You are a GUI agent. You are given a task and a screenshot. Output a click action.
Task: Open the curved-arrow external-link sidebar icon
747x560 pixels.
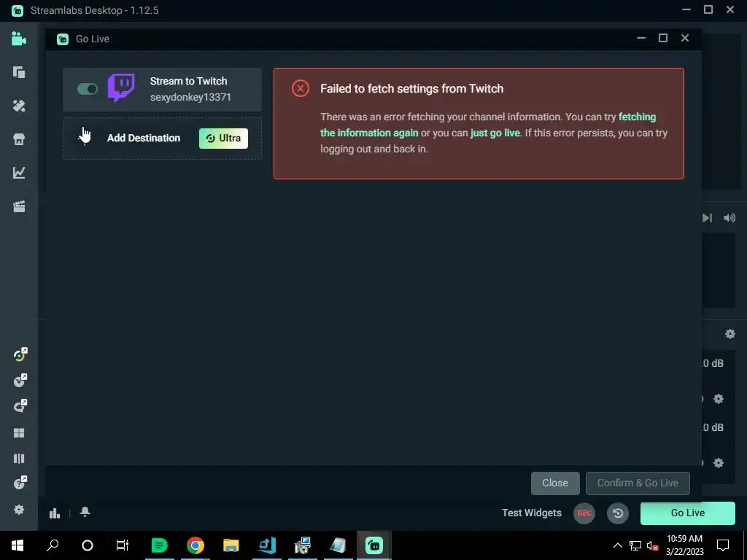(x=20, y=405)
